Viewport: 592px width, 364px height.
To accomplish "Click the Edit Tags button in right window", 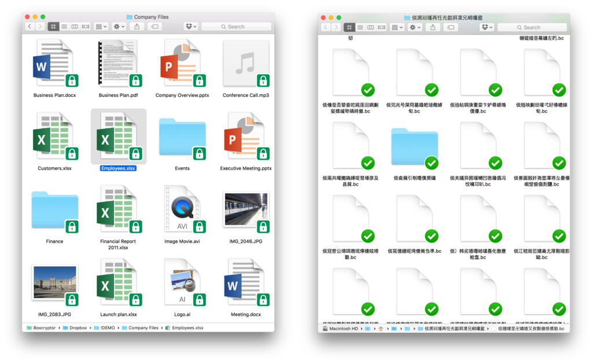I will tap(451, 27).
